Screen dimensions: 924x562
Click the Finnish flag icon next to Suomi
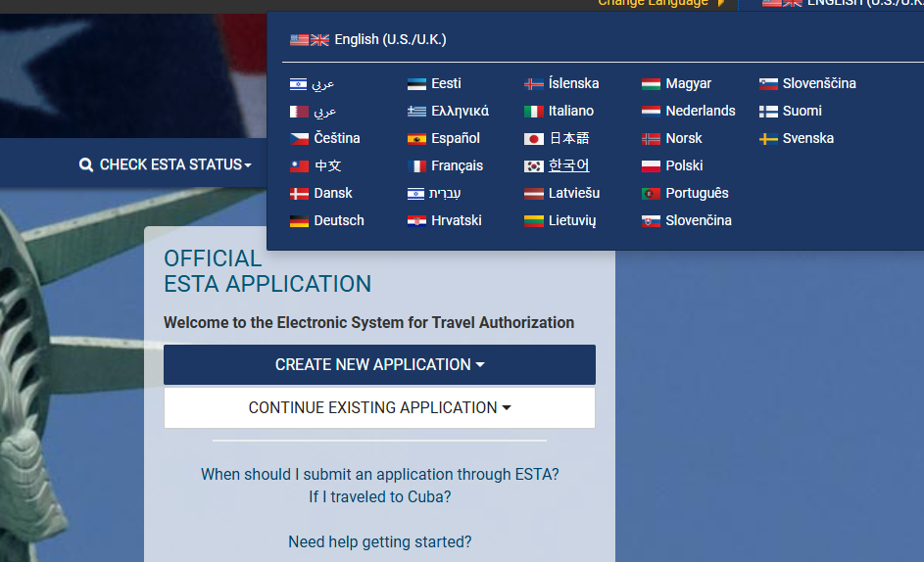[768, 112]
